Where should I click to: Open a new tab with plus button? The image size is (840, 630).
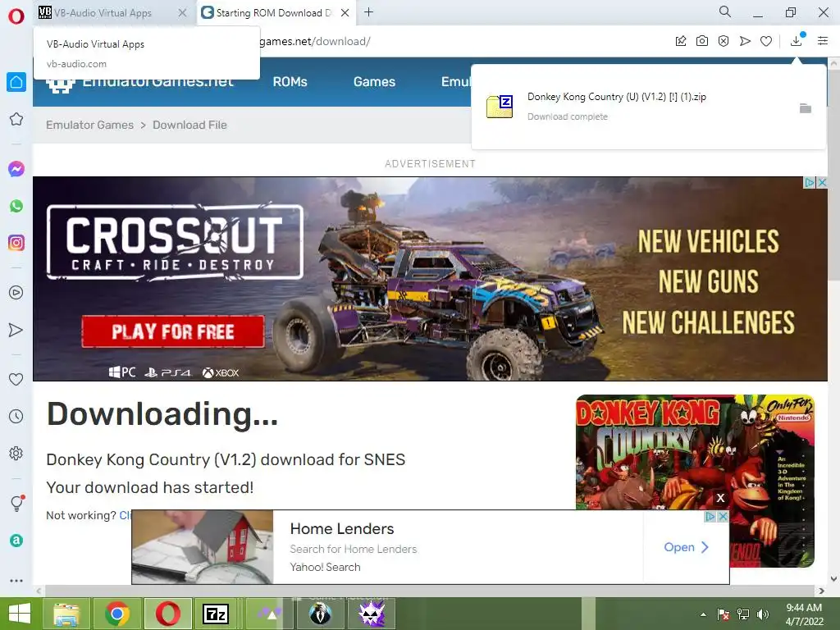(368, 12)
